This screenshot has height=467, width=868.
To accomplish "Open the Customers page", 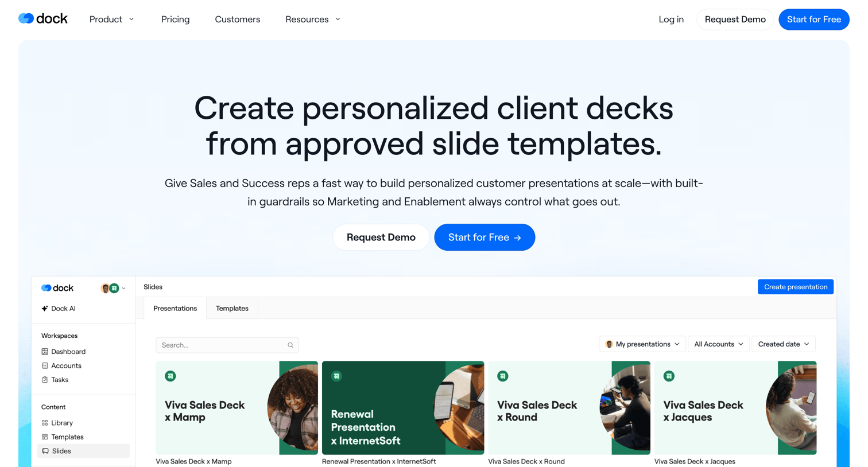I will (x=238, y=20).
